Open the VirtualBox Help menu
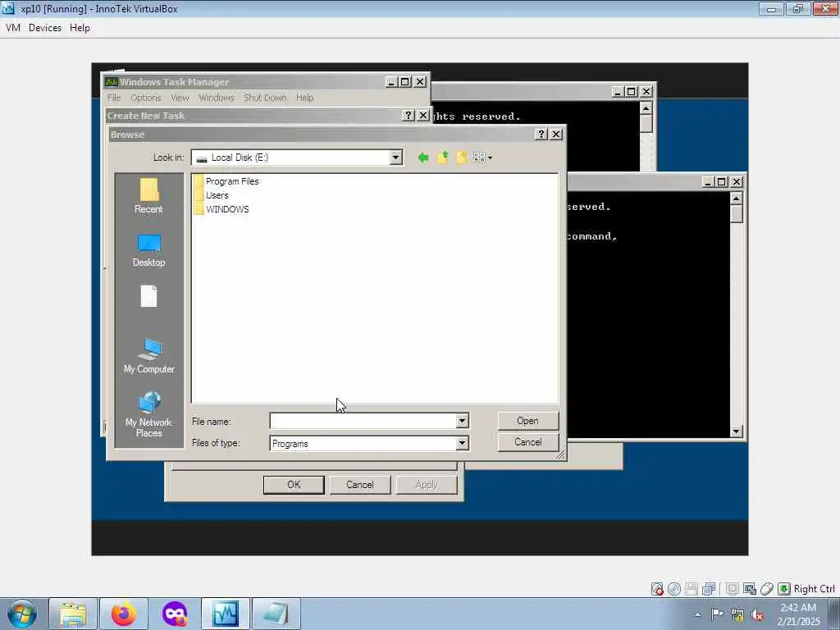This screenshot has height=630, width=840. click(x=80, y=28)
